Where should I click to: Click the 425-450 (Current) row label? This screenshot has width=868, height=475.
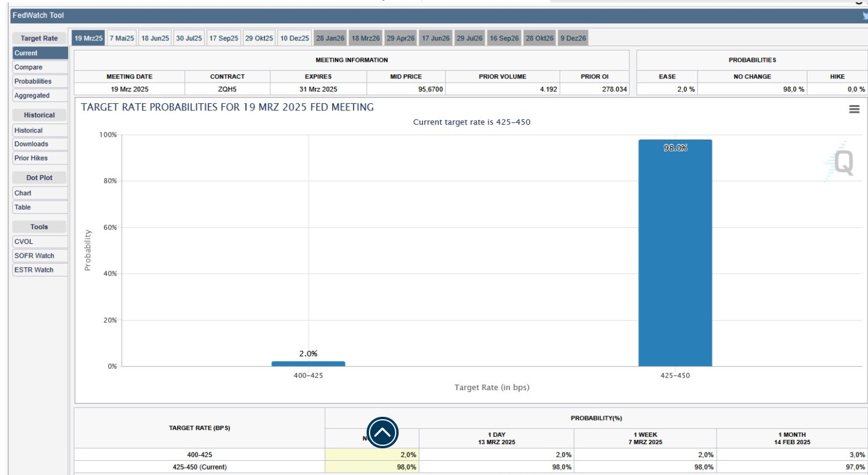coord(200,467)
